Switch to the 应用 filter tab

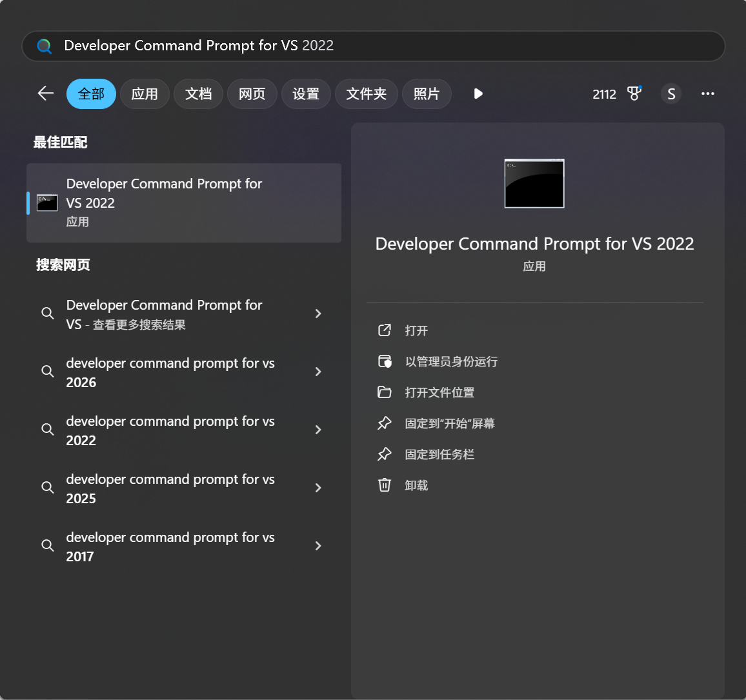(x=145, y=94)
